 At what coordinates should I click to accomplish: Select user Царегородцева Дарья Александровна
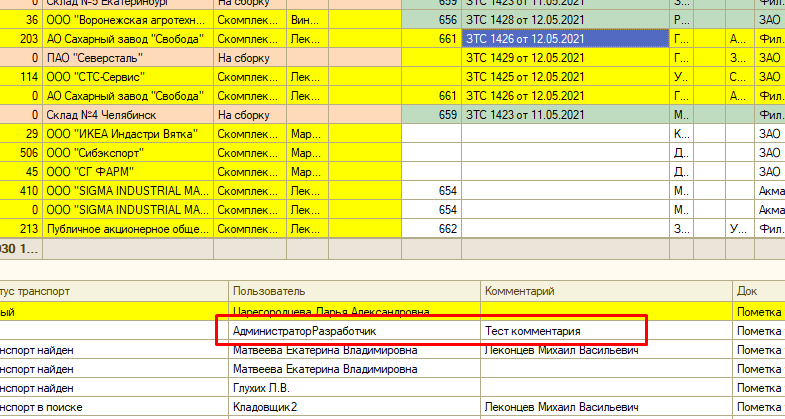[354, 312]
